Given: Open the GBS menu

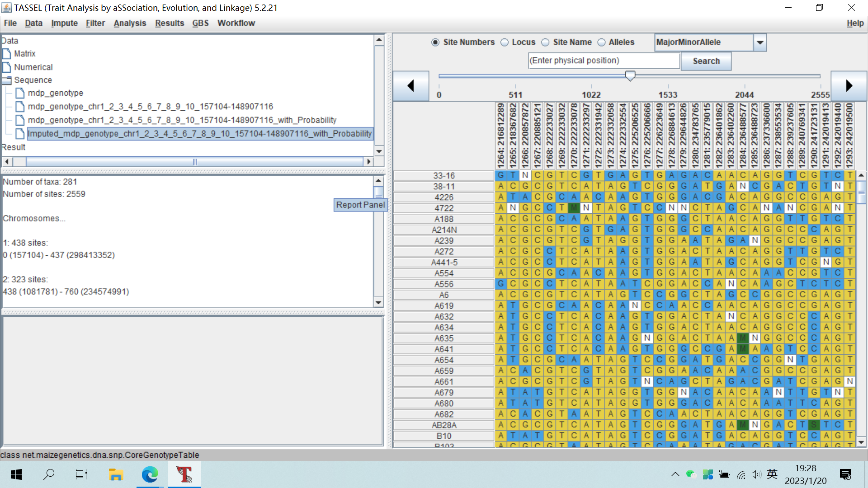Looking at the screenshot, I should click(x=200, y=23).
